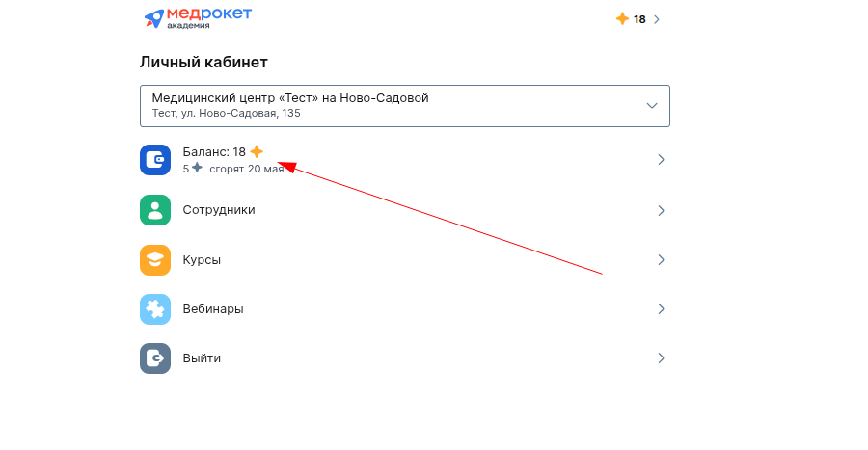Expand clinic selector using the chevron arrow
This screenshot has width=868, height=450.
point(652,106)
